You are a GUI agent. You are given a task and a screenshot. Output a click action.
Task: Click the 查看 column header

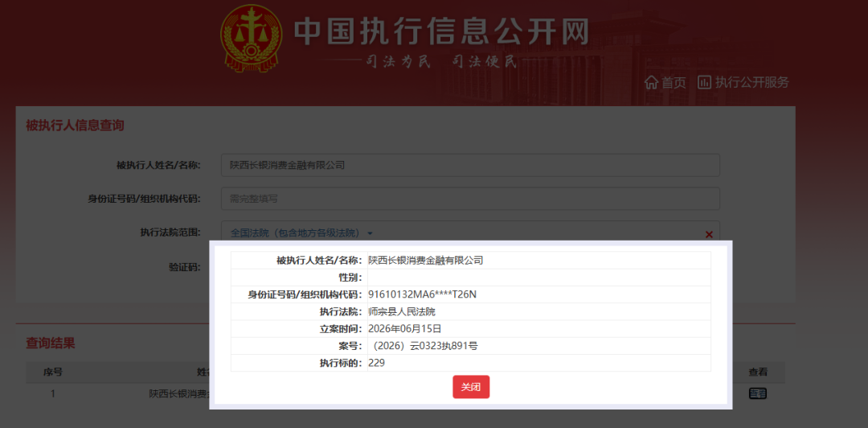pos(758,372)
